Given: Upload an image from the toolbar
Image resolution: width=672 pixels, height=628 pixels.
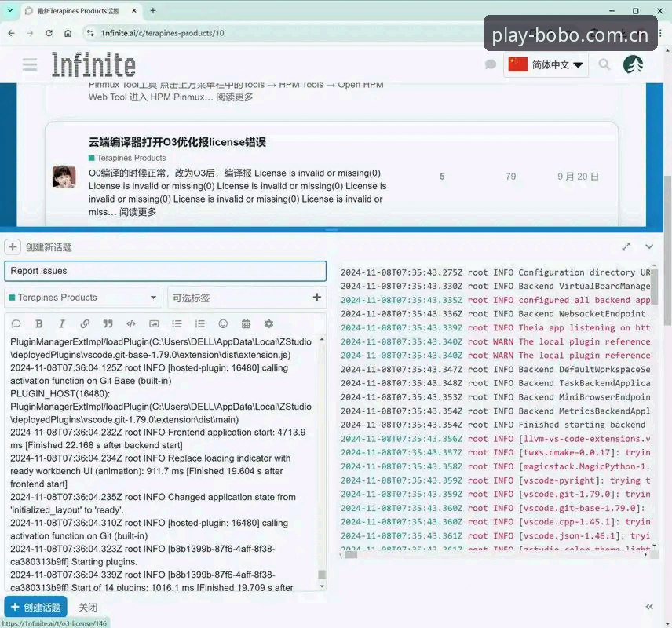Looking at the screenshot, I should click(154, 324).
